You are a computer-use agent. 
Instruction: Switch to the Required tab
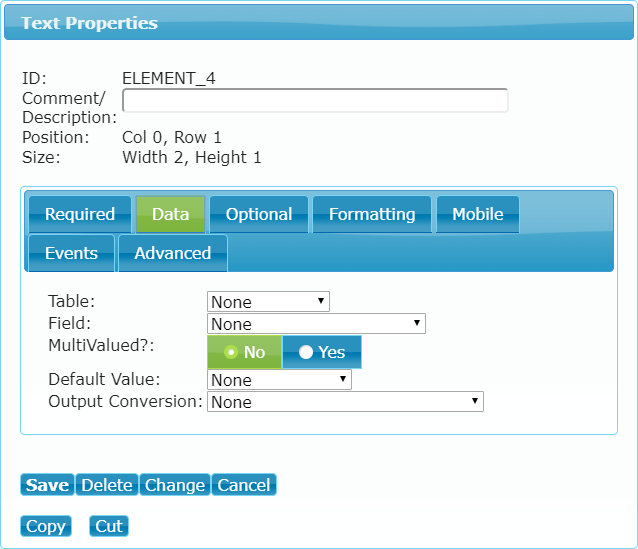[80, 214]
